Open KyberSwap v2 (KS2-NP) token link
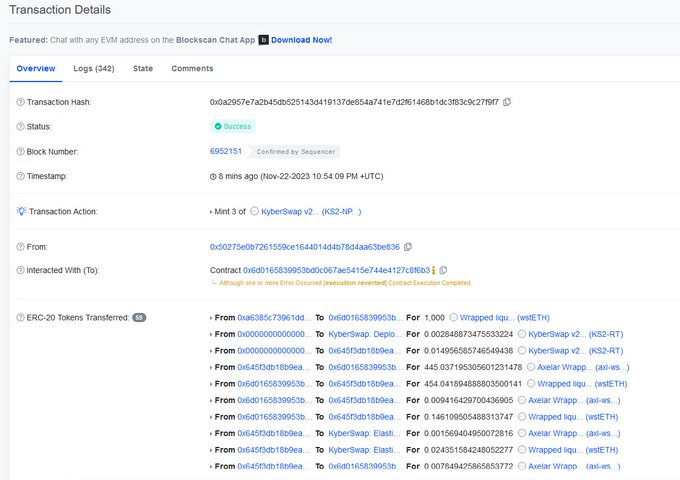 click(x=311, y=212)
